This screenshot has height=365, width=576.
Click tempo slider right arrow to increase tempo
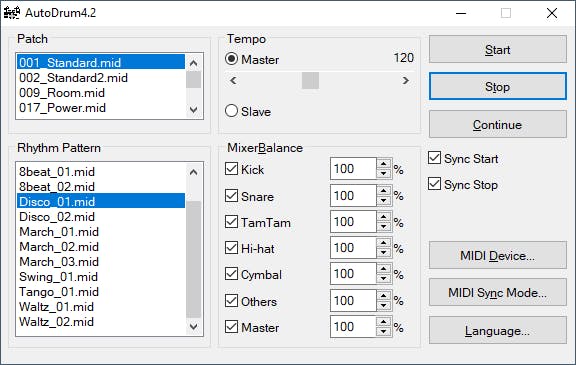[x=406, y=80]
